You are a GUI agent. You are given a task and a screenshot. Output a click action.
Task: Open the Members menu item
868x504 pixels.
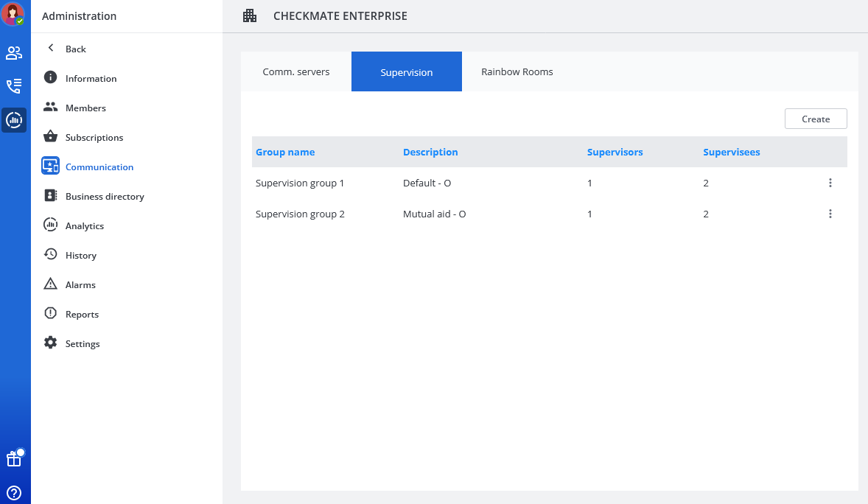(85, 108)
